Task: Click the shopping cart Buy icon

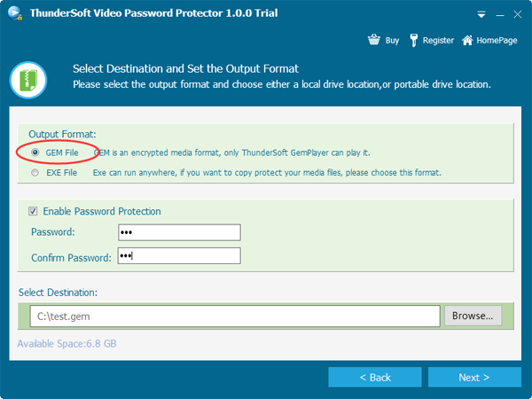Action: (373, 40)
